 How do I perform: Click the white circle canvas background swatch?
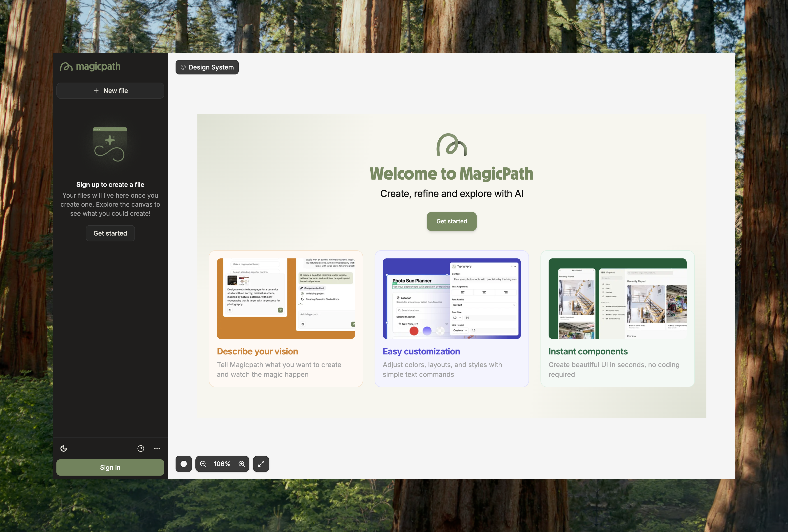[x=183, y=464]
